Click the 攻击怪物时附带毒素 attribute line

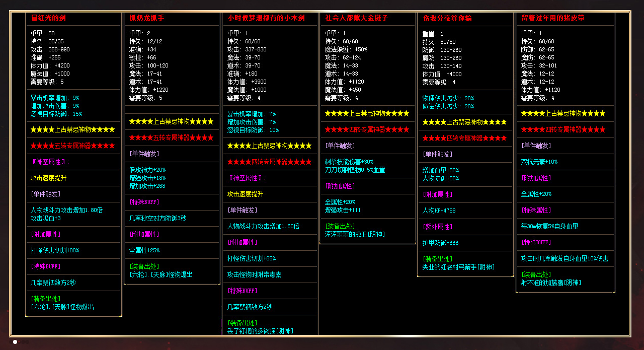(x=254, y=275)
